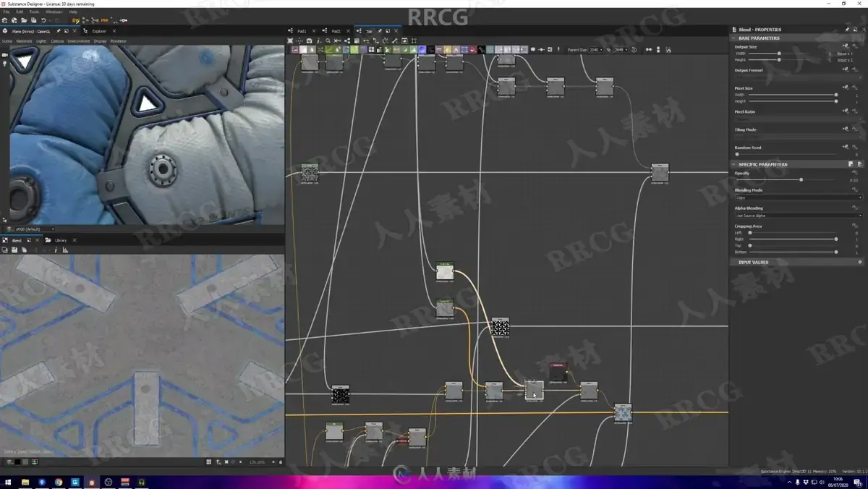
Task: Toggle Random Seed inheritance method icon
Action: [846, 147]
